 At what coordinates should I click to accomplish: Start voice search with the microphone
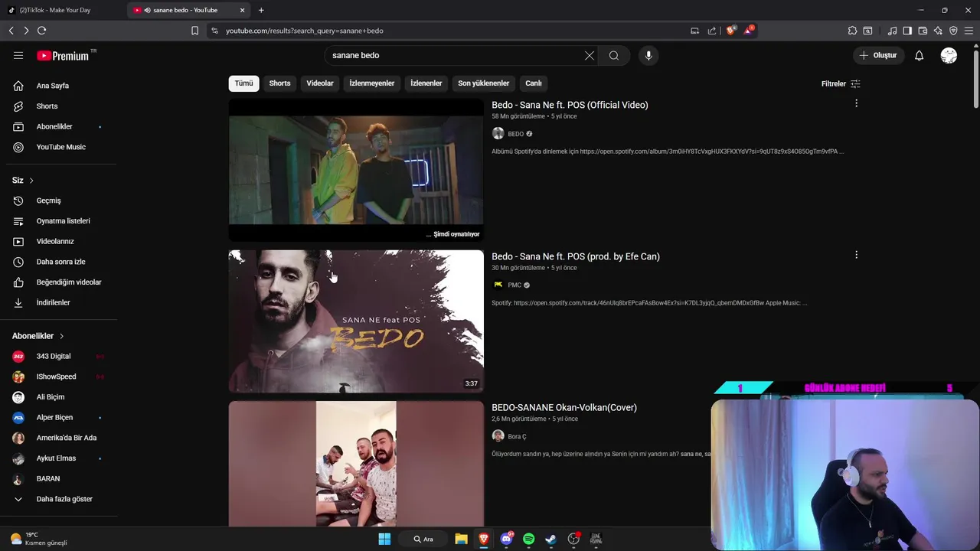click(648, 55)
